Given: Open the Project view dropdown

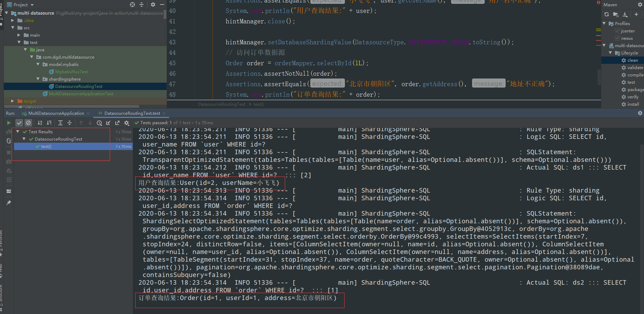Looking at the screenshot, I should [31, 5].
